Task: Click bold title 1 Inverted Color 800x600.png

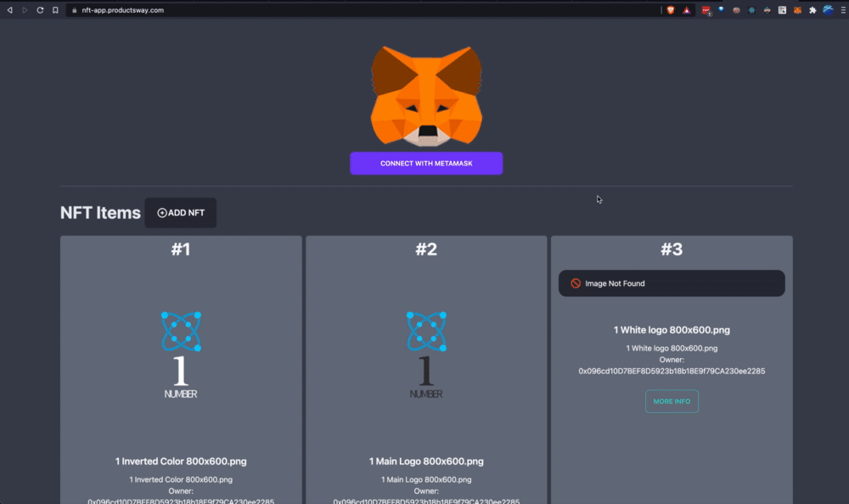Action: 181,462
